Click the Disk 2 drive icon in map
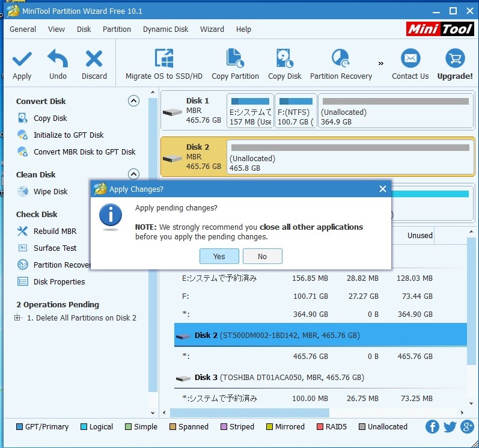Viewport: 479px width, 448px height. 172,159
